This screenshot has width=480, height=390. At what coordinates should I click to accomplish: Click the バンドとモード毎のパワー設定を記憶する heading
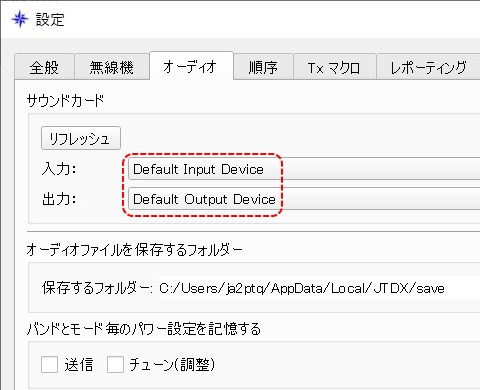point(144,329)
